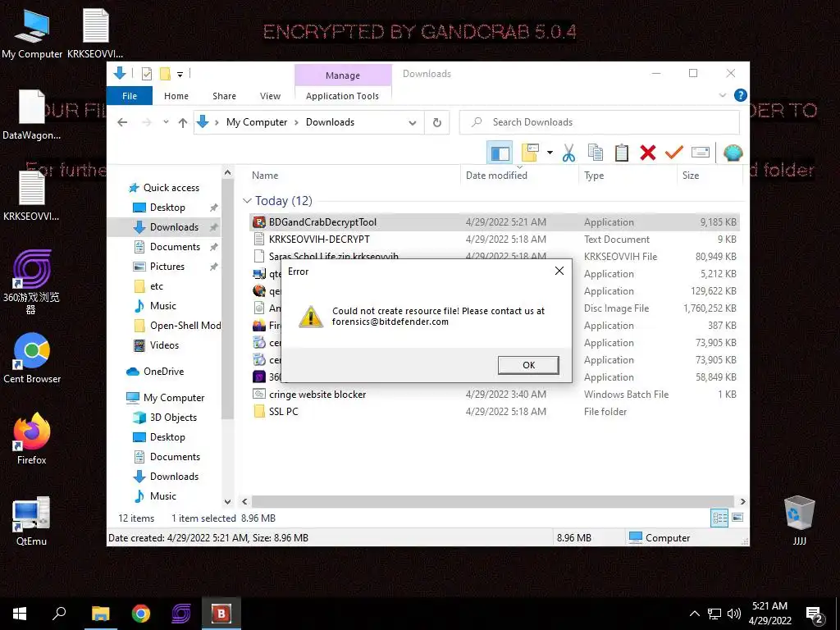The width and height of the screenshot is (840, 630).
Task: Switch to Details view icon in status bar
Action: pyautogui.click(x=719, y=518)
